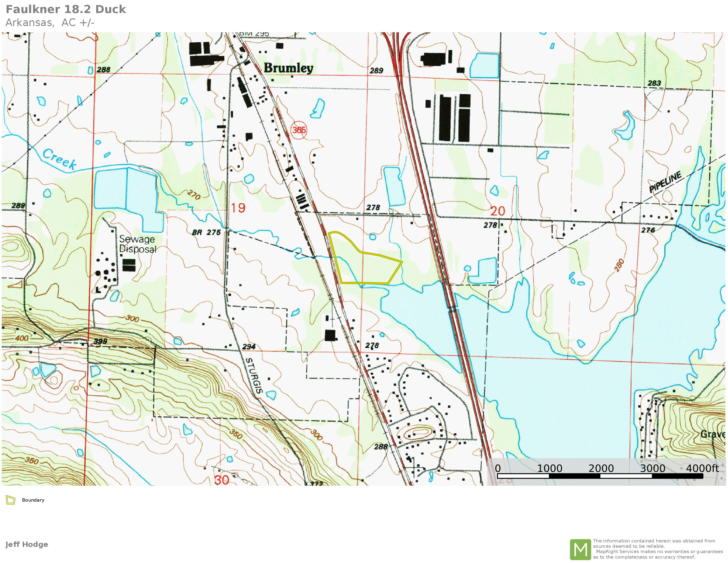Click the BR 275 elevation label
Screen dimensions: 728x563
pyautogui.click(x=206, y=232)
